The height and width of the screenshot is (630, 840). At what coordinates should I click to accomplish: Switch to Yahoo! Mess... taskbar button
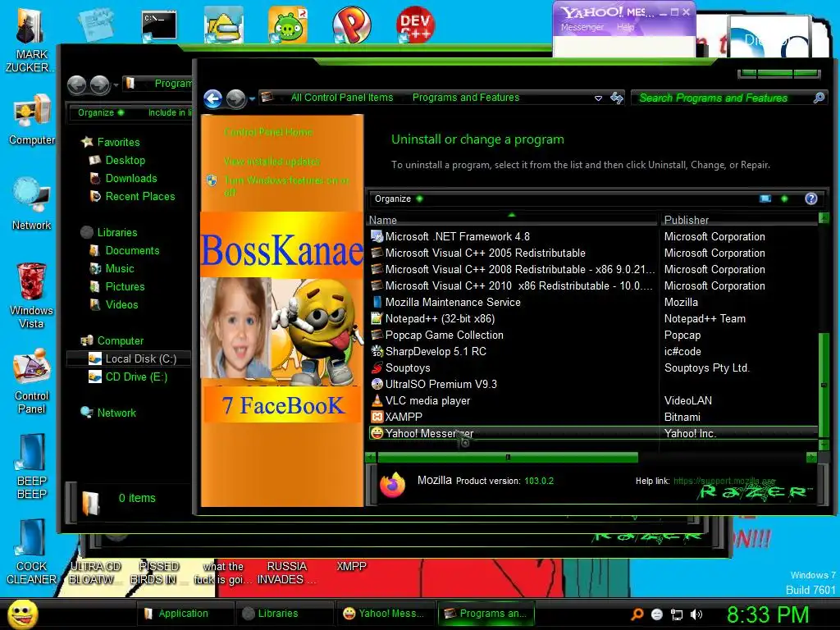tap(385, 614)
